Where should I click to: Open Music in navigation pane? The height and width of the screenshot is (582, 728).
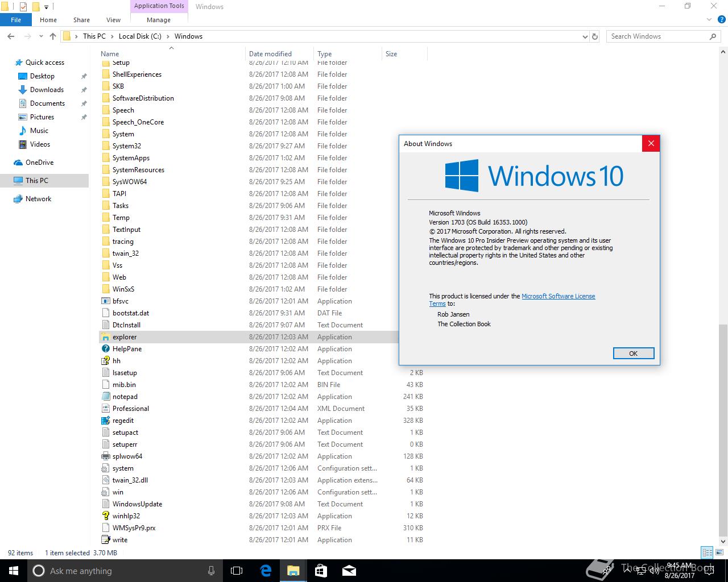click(x=39, y=131)
